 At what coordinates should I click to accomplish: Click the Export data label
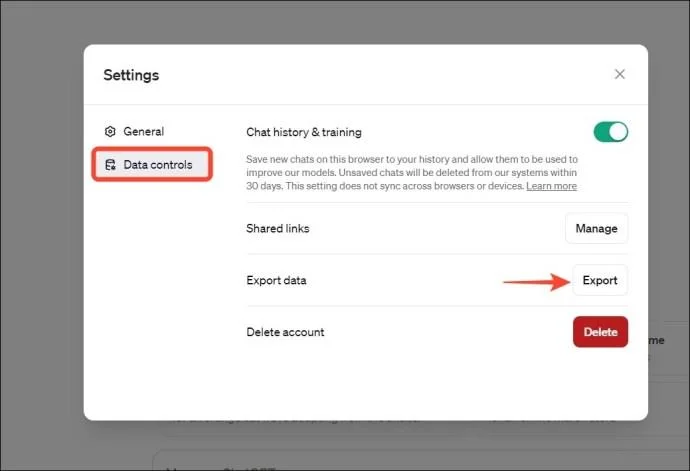point(276,280)
